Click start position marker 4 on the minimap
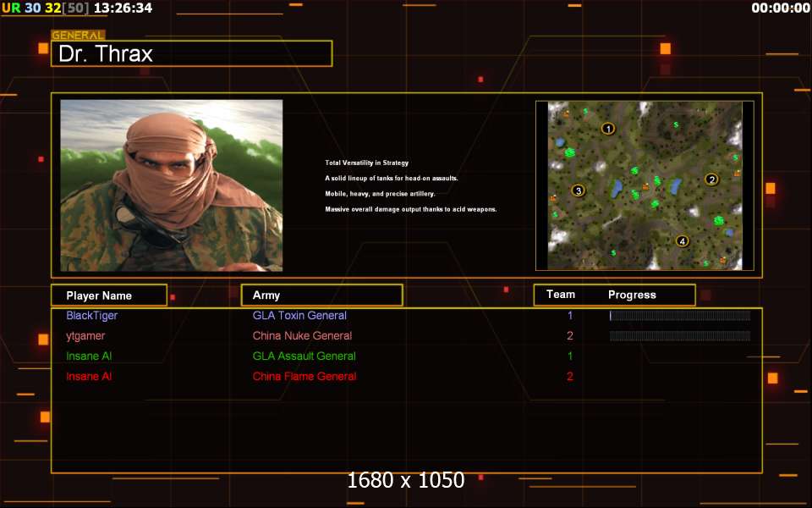Viewport: 812px width, 508px height. tap(683, 240)
